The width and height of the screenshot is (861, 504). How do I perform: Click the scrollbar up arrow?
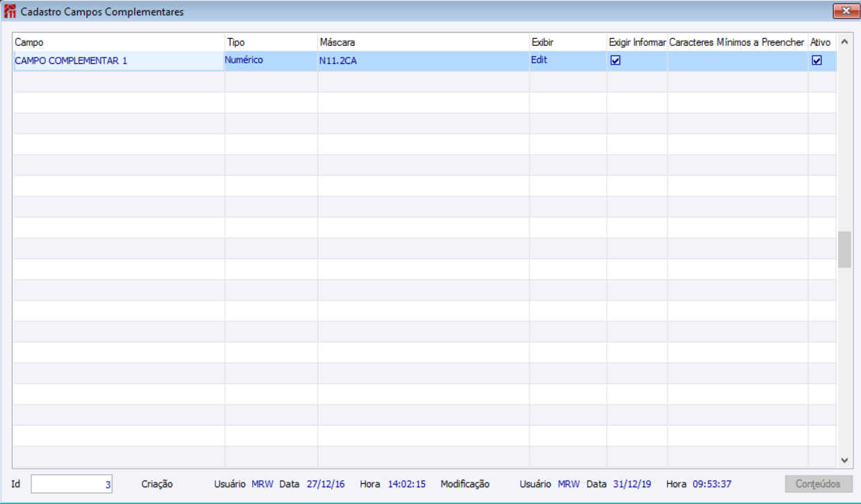tap(844, 42)
